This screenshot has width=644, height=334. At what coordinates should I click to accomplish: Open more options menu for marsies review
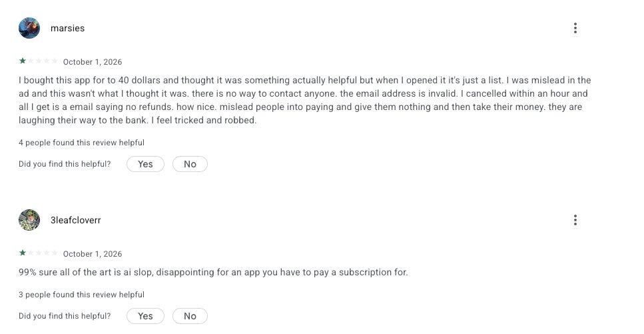[575, 28]
